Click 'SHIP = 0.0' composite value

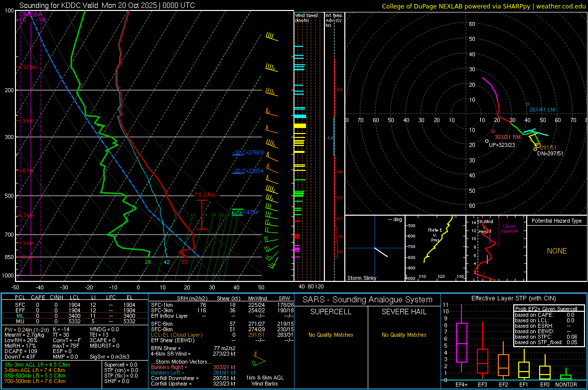[x=117, y=381]
